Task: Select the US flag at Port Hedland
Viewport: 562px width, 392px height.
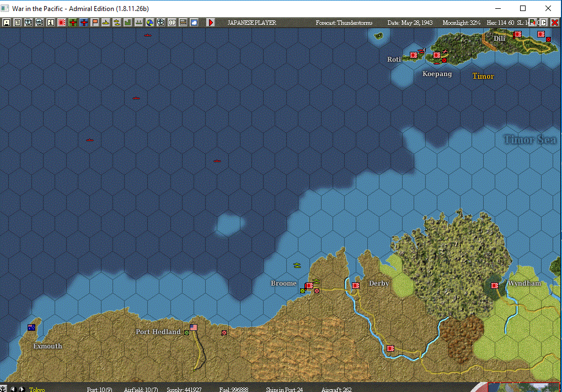Action: pyautogui.click(x=194, y=327)
